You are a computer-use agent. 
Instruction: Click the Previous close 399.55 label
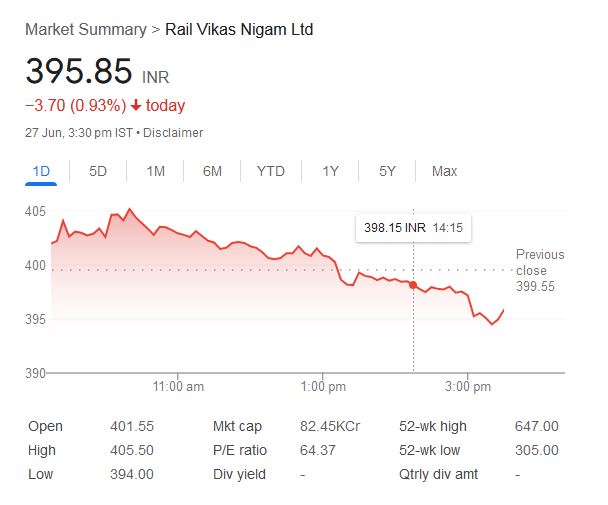[x=539, y=270]
